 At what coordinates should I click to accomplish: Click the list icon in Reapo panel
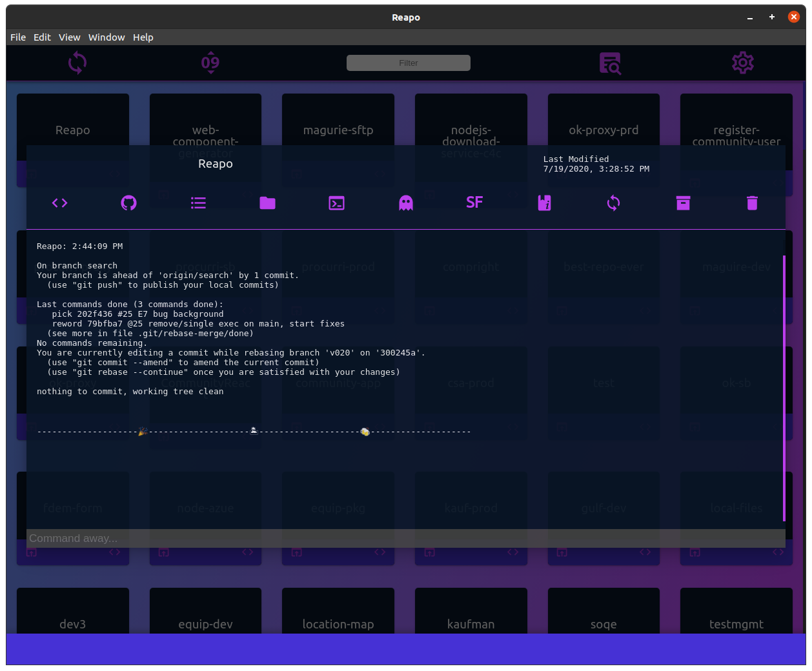click(198, 203)
